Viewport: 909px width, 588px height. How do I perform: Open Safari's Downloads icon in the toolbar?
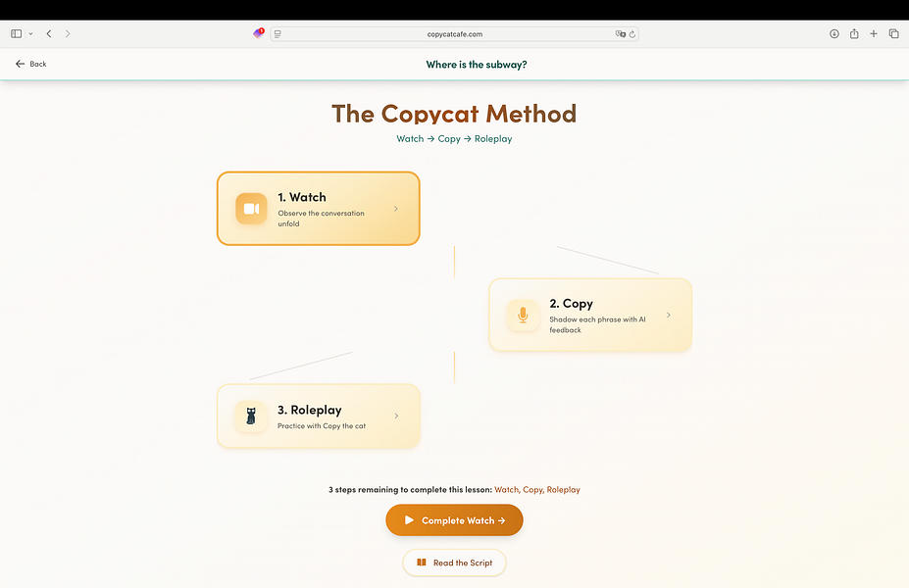tap(833, 33)
